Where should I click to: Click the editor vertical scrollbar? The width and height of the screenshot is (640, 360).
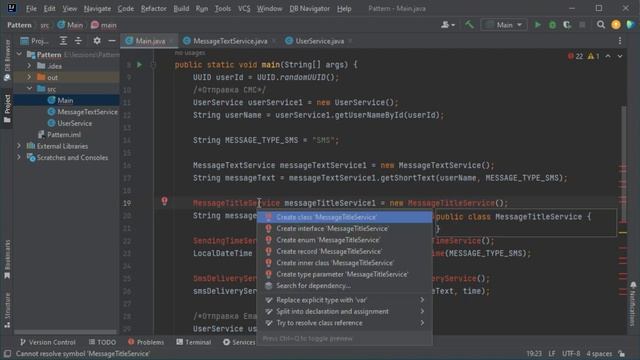click(623, 163)
